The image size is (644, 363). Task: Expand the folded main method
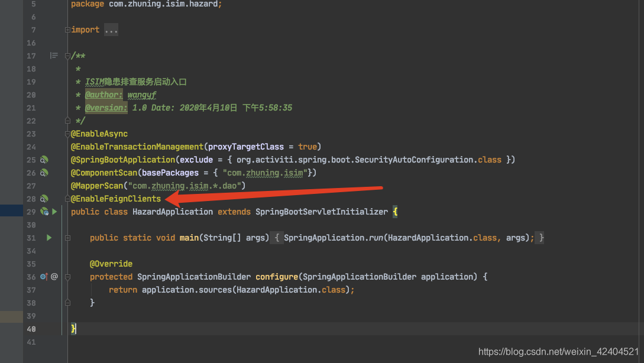(x=67, y=238)
